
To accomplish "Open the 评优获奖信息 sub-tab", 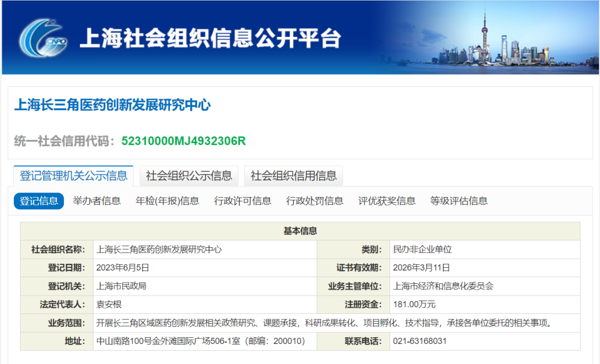I will click(387, 201).
